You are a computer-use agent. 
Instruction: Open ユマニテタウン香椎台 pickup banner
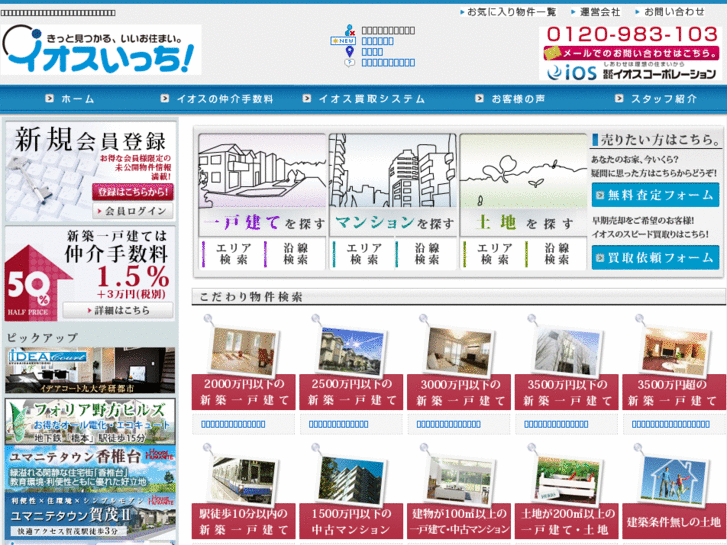pos(90,468)
